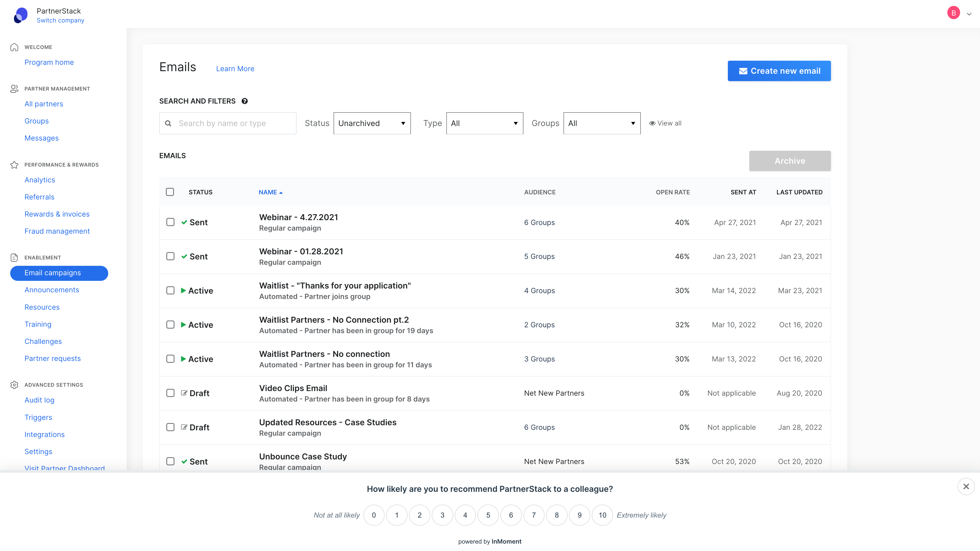980x551 pixels.
Task: Toggle checkbox for Webinar - 4.27.2021 email
Action: click(170, 222)
